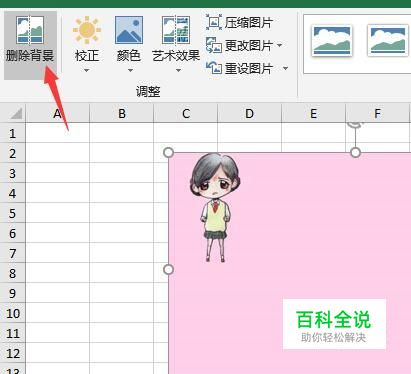Open the 校正 corrections sun icon
The width and height of the screenshot is (411, 374).
click(x=87, y=30)
